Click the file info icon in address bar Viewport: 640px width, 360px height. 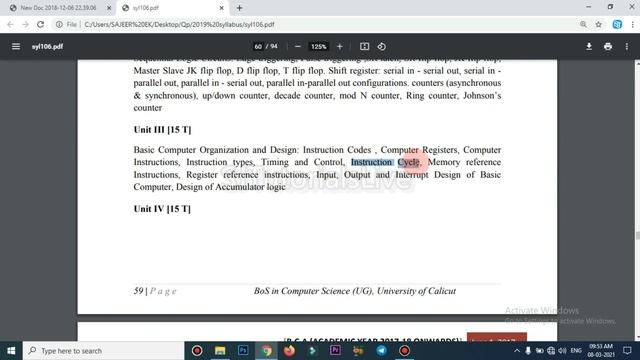[x=59, y=24]
